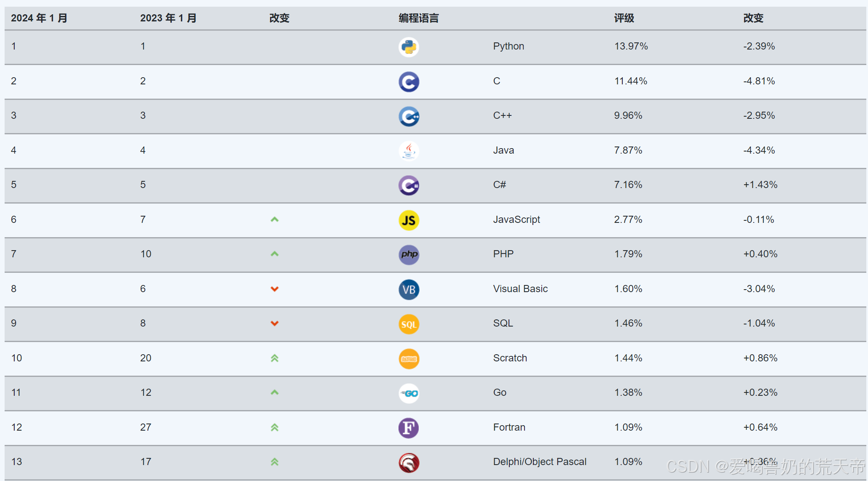Click the 编程语言 column header

tap(418, 18)
